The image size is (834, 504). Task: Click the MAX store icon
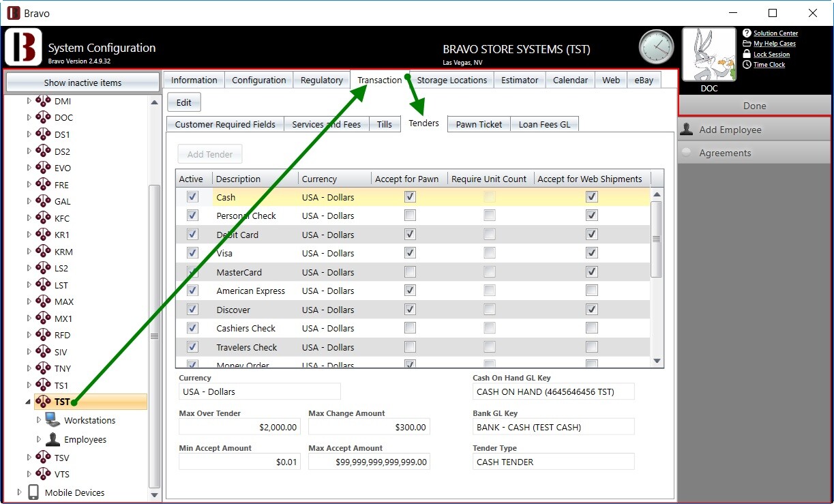pyautogui.click(x=44, y=301)
